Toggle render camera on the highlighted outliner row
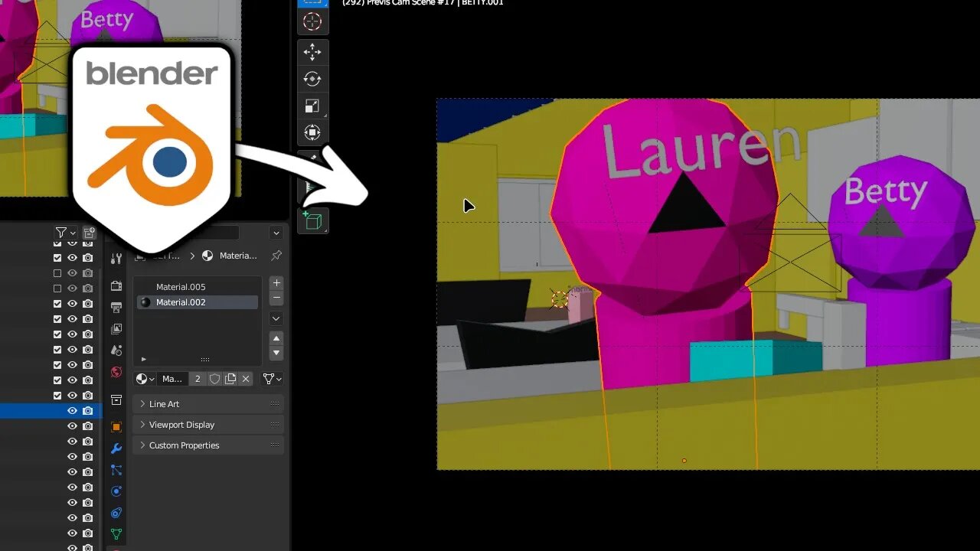Viewport: 980px width, 551px height. (x=88, y=411)
